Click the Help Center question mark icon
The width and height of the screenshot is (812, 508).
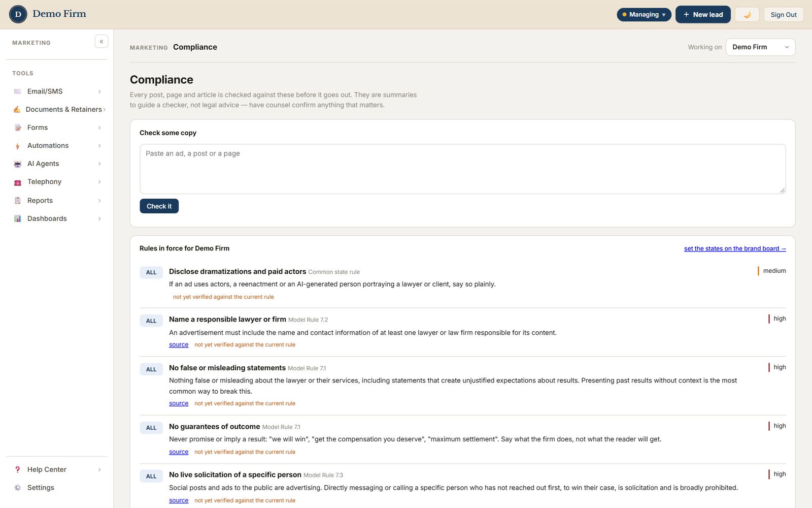point(18,469)
